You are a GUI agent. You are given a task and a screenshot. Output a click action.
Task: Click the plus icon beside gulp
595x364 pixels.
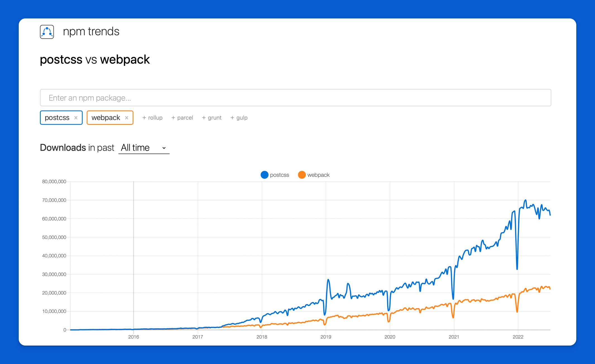[x=232, y=118]
